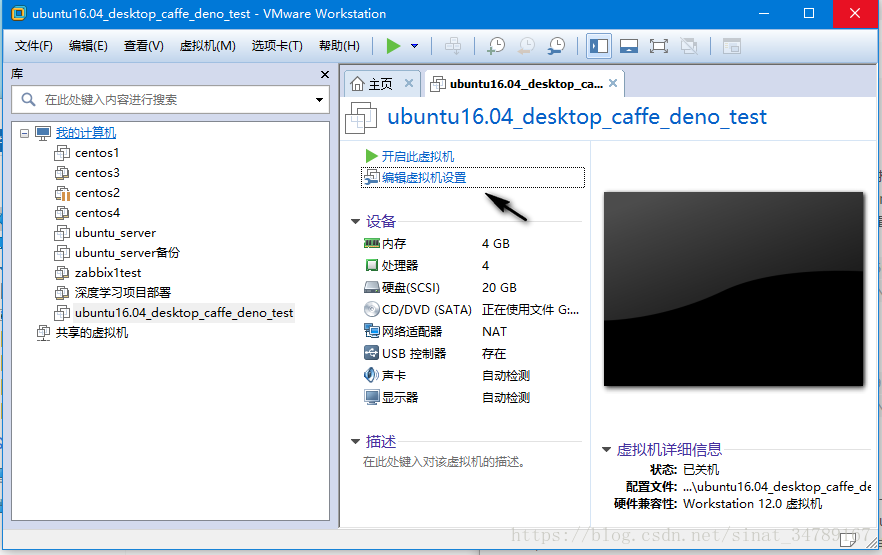Viewport: 882px width, 555px height.
Task: Click the 4 GB memory value
Action: tap(496, 243)
